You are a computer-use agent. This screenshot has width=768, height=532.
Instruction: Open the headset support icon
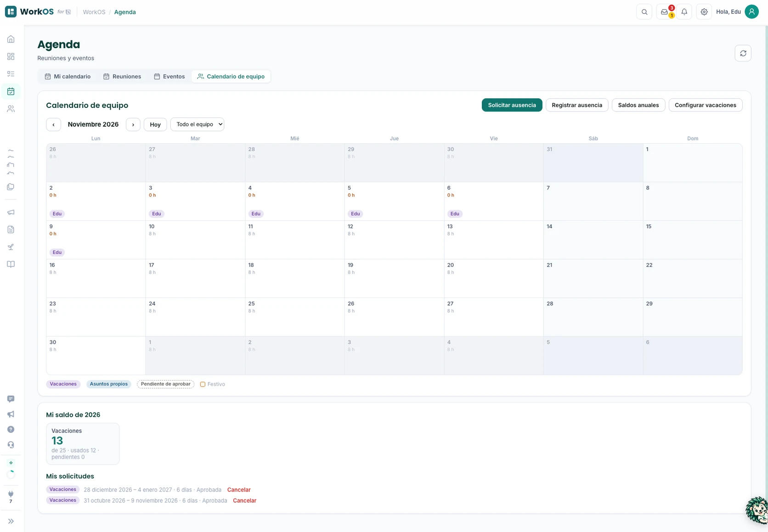(x=11, y=445)
